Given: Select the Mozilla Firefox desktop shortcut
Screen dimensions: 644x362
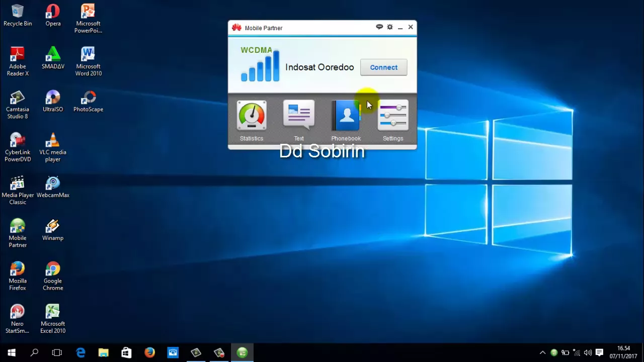Looking at the screenshot, I should pos(18,277).
